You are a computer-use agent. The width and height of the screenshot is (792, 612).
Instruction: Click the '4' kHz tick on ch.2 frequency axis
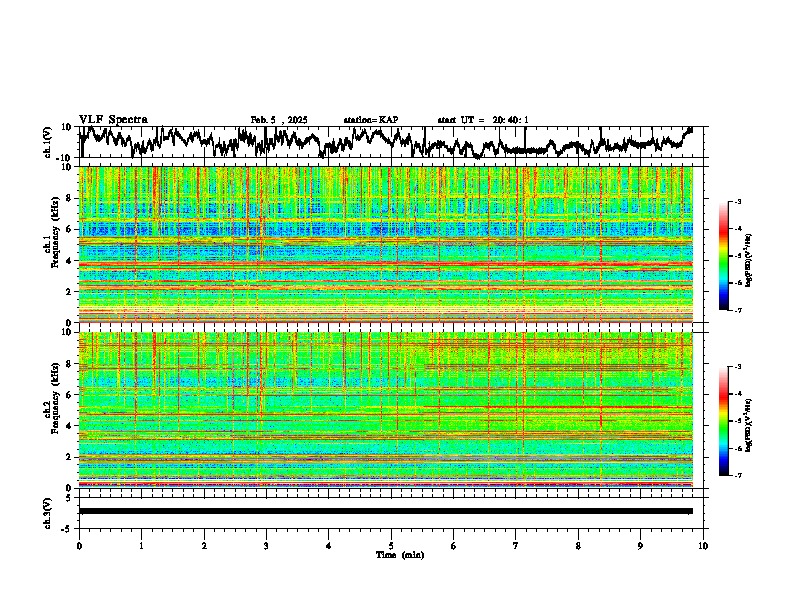70,426
